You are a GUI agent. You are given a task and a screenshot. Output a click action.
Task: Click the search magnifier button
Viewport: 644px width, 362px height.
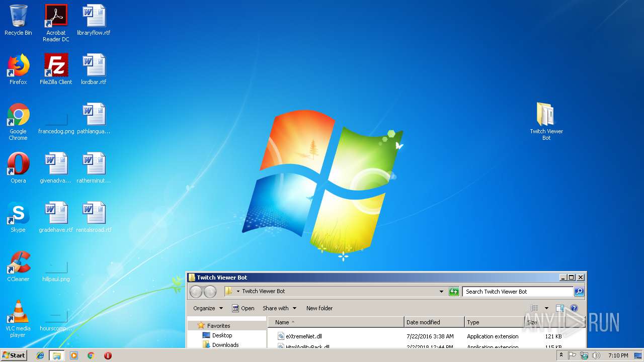(x=579, y=292)
